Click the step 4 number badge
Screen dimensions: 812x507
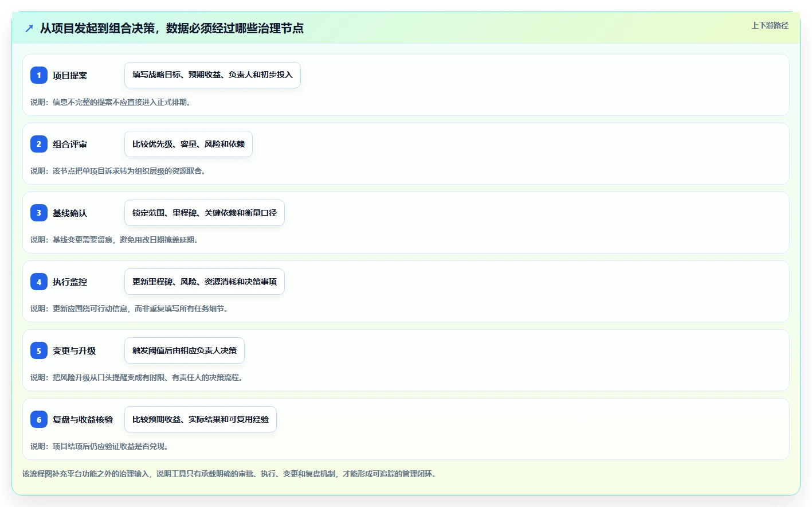[39, 282]
